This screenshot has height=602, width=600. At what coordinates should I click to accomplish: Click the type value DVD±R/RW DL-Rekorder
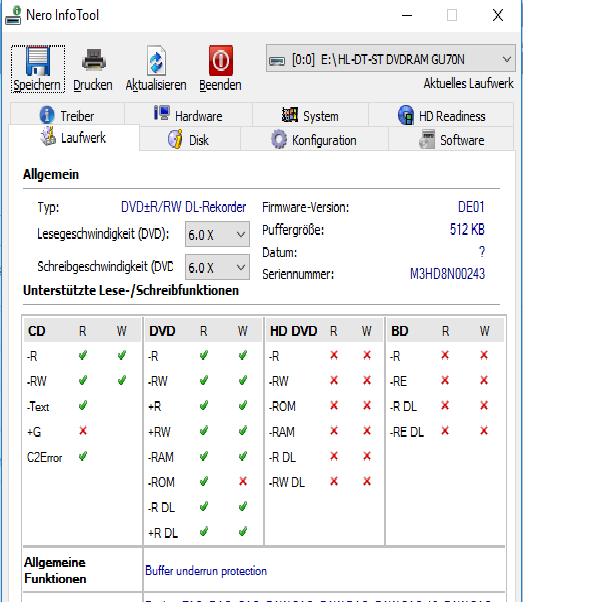point(183,207)
